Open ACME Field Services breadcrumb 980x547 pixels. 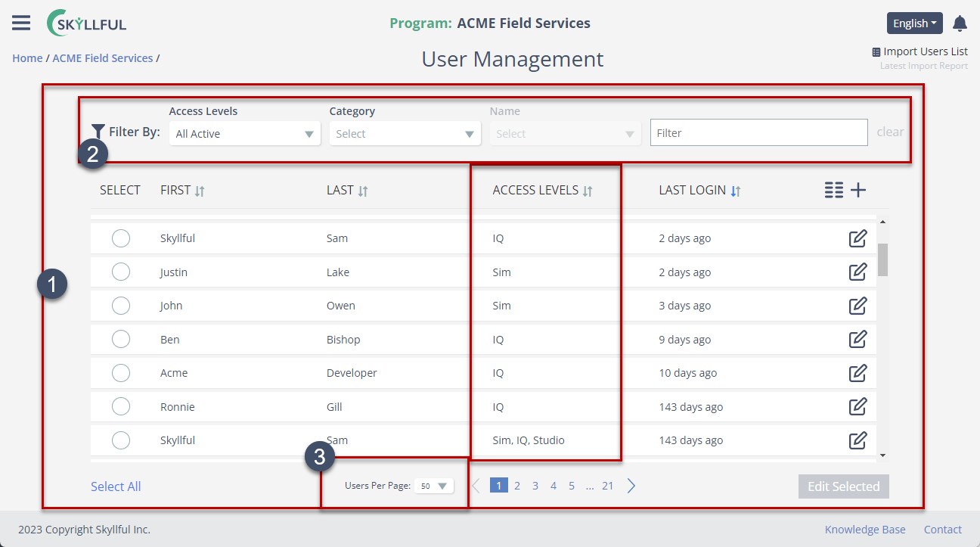102,58
